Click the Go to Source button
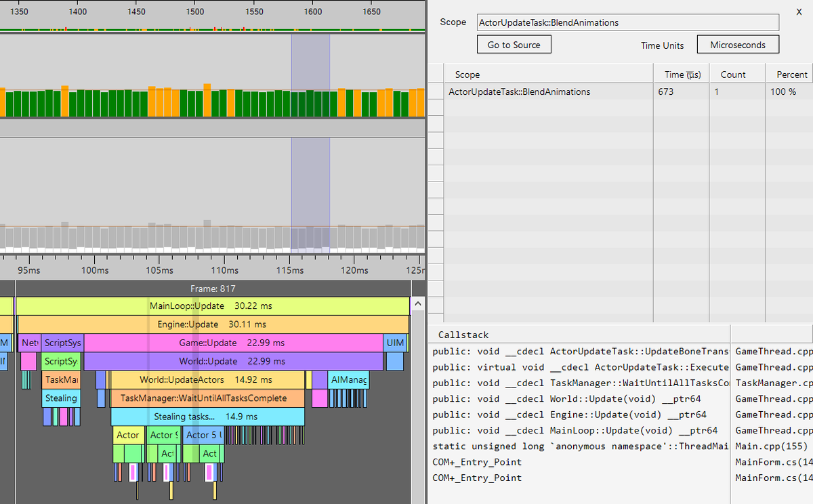 (514, 45)
